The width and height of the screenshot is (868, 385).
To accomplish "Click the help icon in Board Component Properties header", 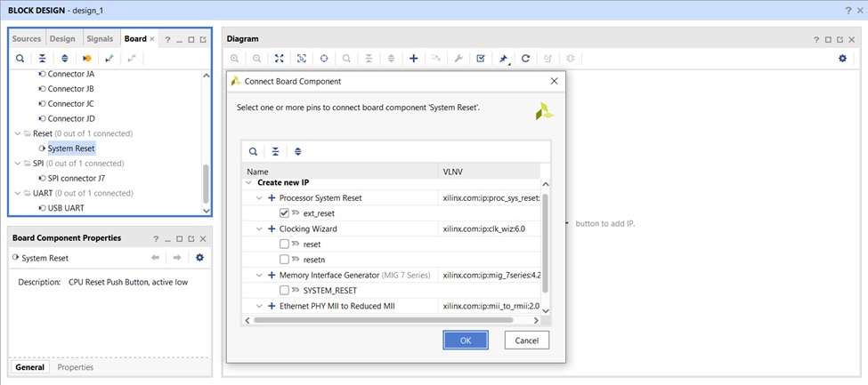I will (156, 239).
